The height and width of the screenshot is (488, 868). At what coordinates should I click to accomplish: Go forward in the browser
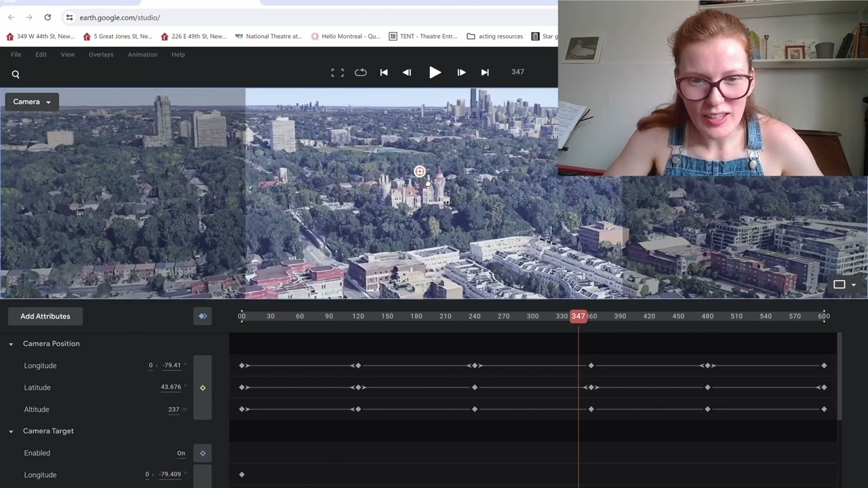[x=29, y=17]
